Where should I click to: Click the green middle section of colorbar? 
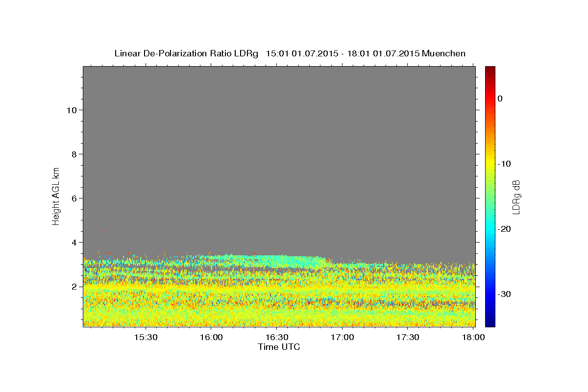[490, 196]
